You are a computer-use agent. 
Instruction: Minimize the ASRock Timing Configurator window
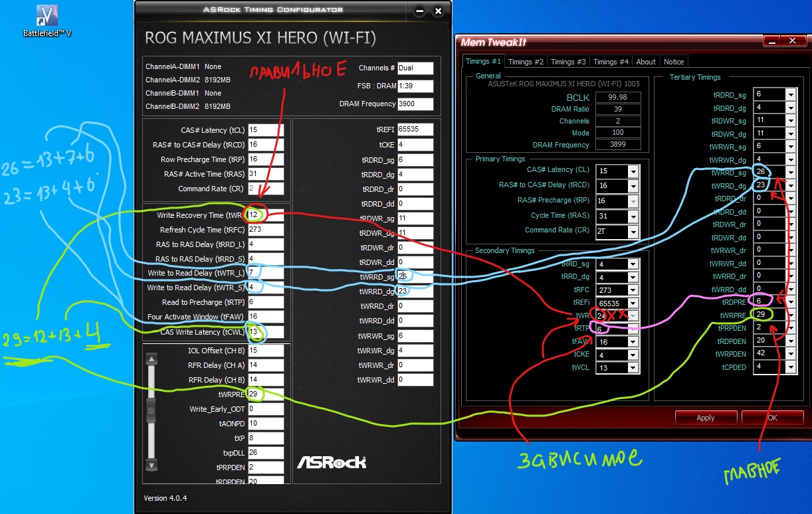coord(419,11)
